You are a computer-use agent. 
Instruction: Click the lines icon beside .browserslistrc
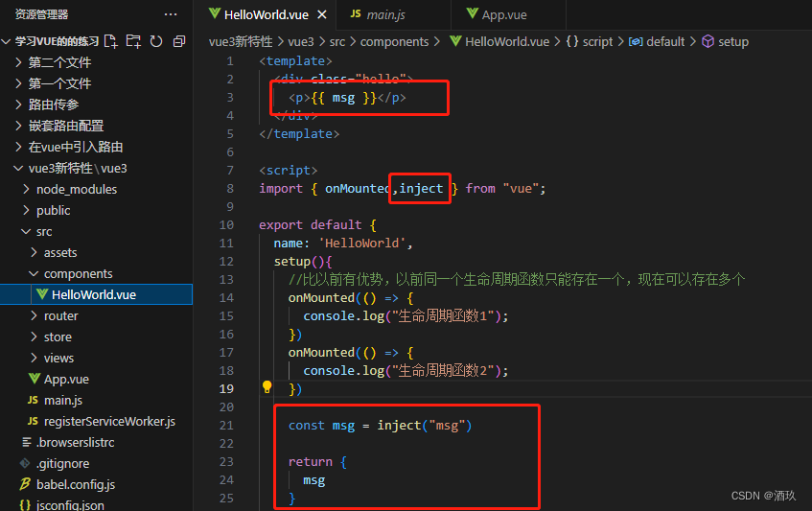(27, 442)
